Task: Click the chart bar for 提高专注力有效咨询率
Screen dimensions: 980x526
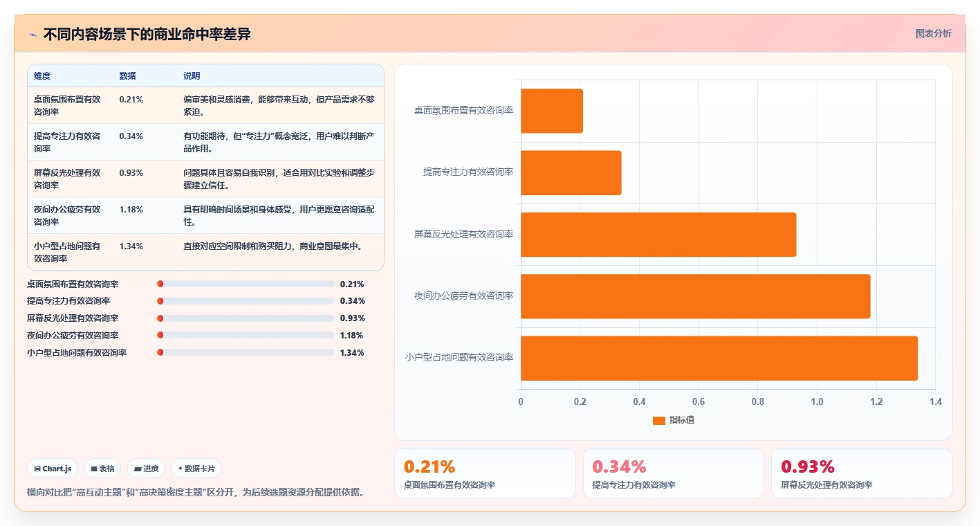Action: coord(571,172)
